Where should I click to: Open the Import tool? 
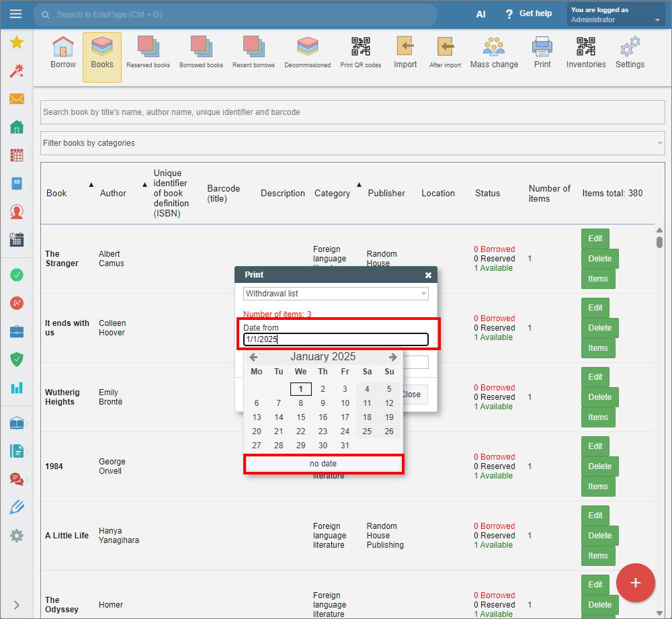click(x=405, y=53)
